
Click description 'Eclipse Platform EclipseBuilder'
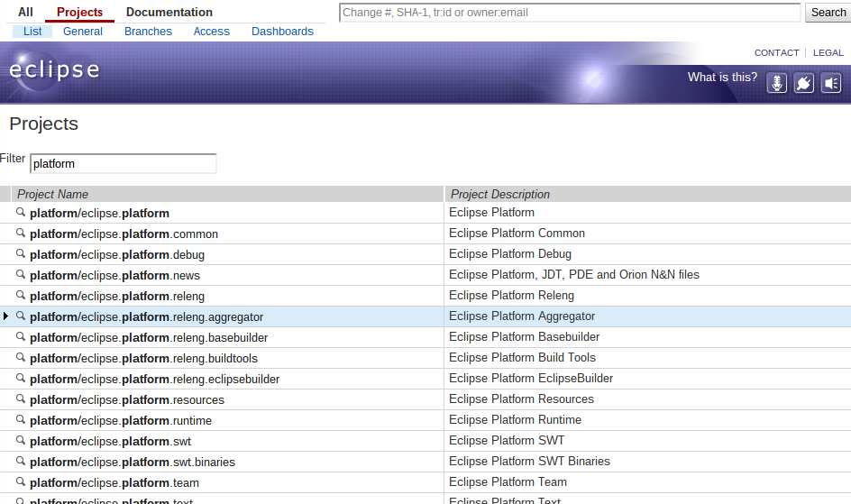[x=531, y=378]
